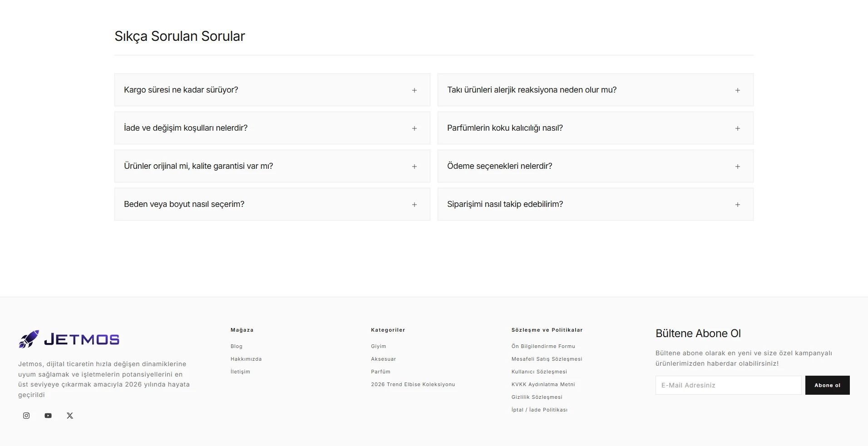Viewport: 868px width, 446px height.
Task: Click plus icon on Ödeme seçenekleri question
Action: [x=738, y=167]
